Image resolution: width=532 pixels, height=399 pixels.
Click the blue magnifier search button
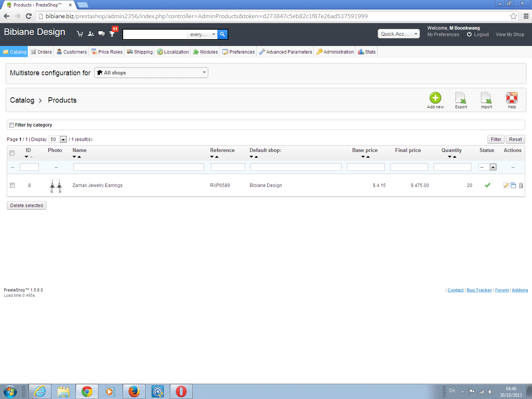pos(223,34)
